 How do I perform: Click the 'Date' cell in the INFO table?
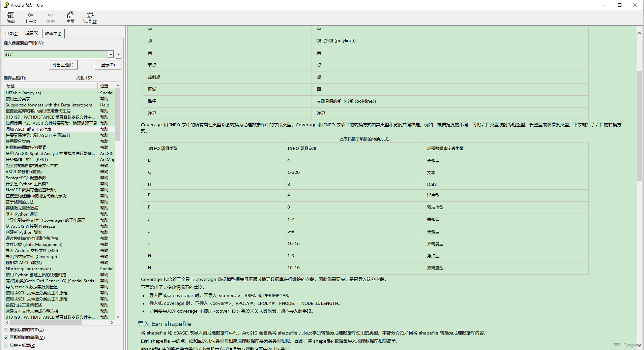(x=432, y=185)
